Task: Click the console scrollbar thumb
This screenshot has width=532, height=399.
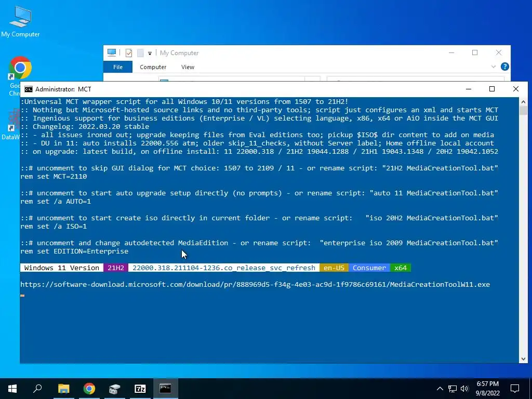Action: click(523, 111)
